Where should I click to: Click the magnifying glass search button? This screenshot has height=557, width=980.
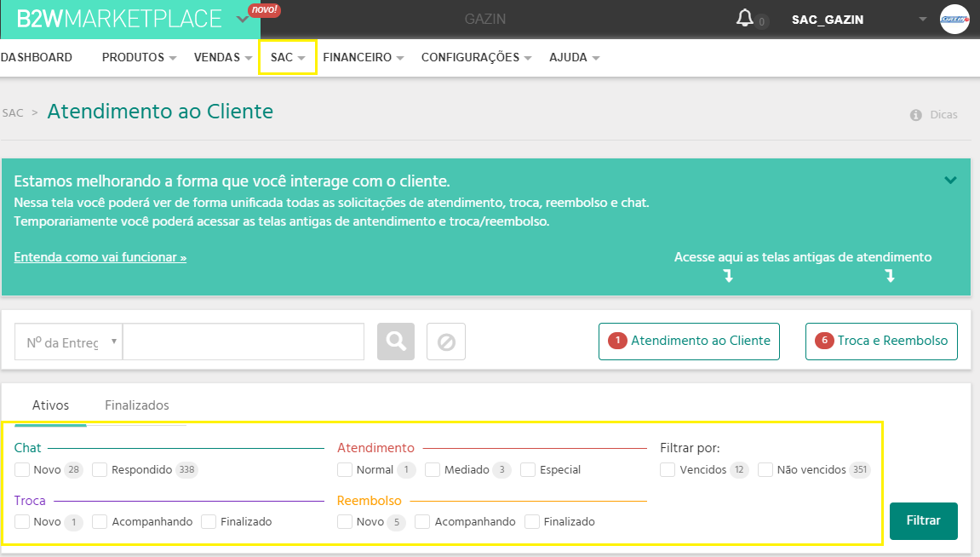point(396,342)
